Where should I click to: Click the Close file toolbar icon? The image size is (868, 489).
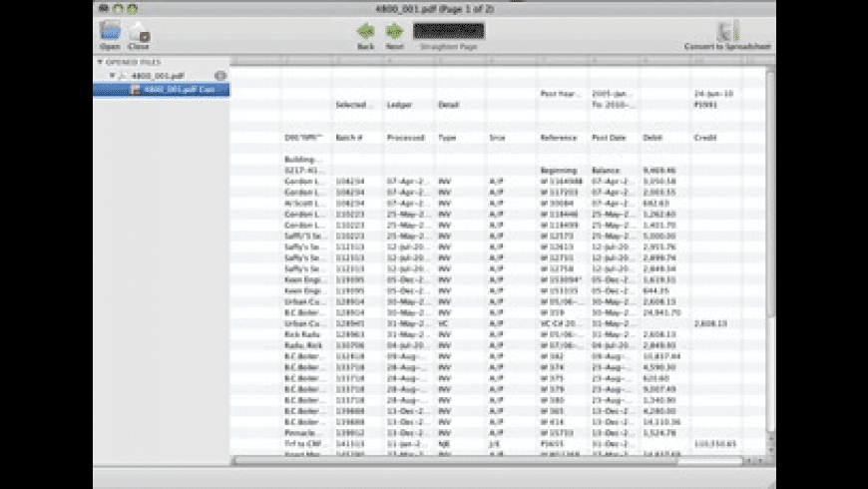tap(139, 32)
